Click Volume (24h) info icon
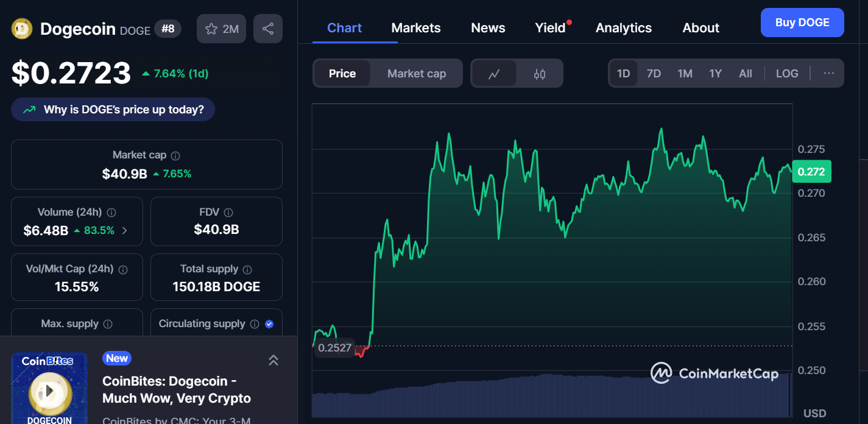The height and width of the screenshot is (424, 868). point(111,213)
